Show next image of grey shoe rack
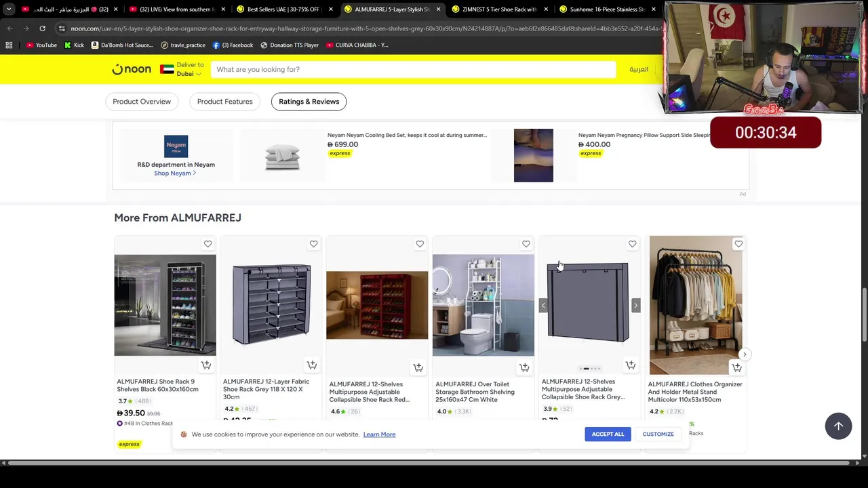Image resolution: width=868 pixels, height=488 pixels. pyautogui.click(x=635, y=306)
